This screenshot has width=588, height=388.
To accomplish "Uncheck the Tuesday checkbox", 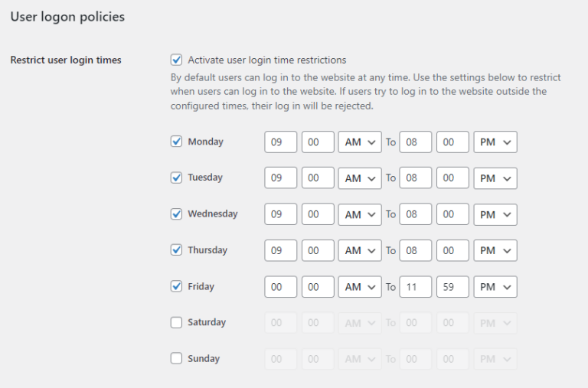I will click(176, 178).
